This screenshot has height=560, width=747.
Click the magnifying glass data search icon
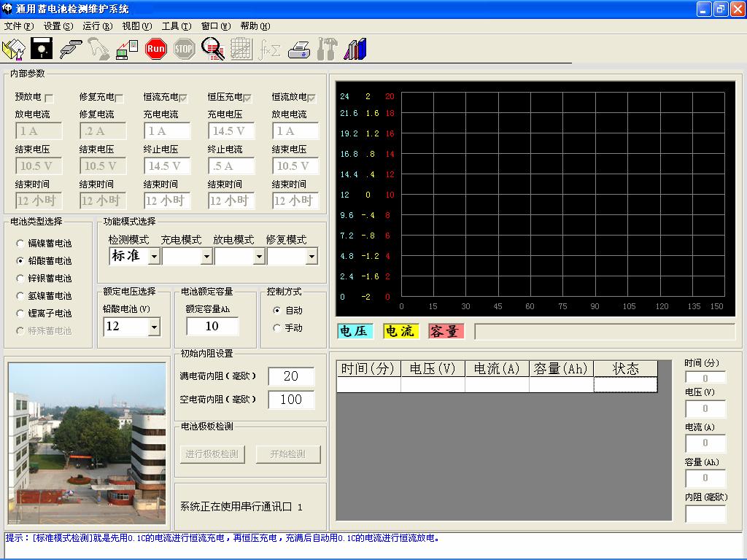tap(212, 50)
